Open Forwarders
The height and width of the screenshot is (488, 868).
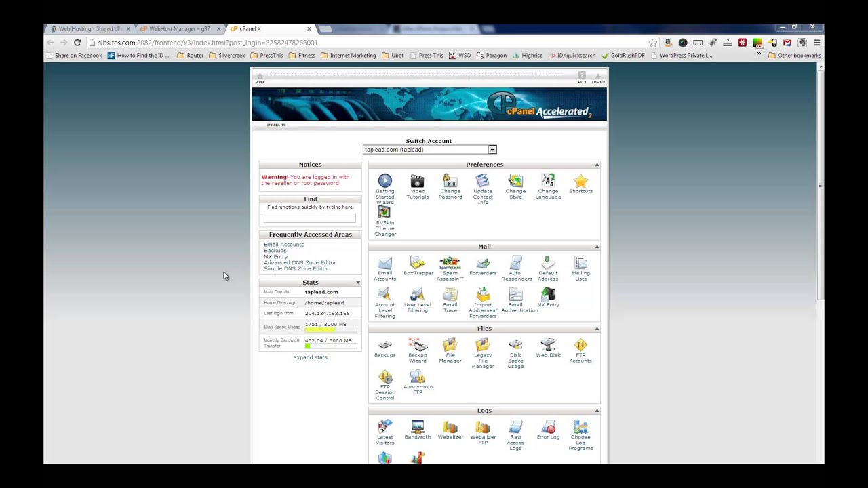[483, 263]
